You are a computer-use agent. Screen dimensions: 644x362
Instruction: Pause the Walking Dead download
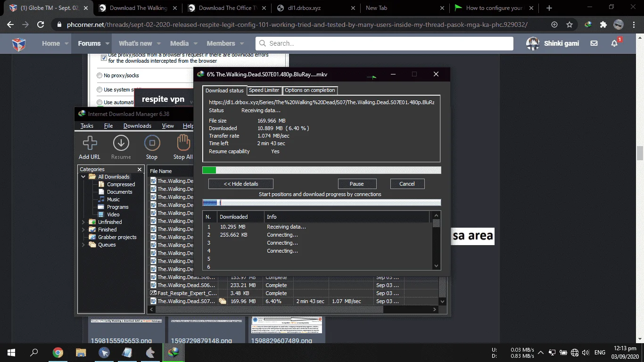coord(357,184)
